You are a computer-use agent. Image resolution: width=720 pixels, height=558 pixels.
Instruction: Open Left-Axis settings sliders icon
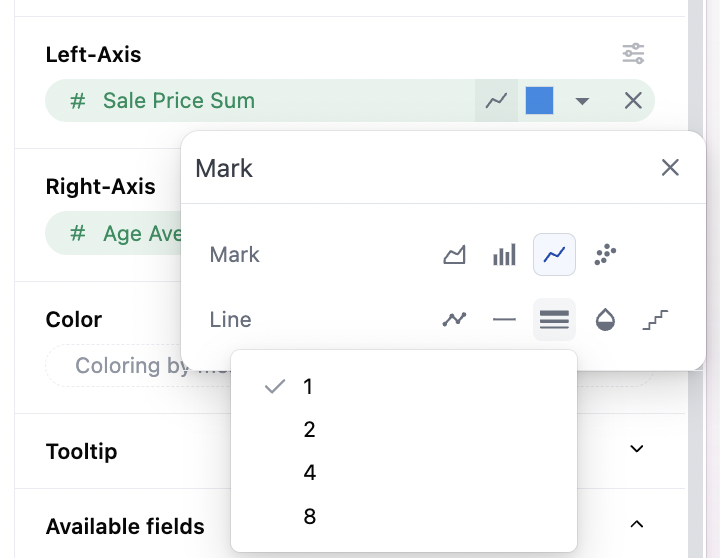point(633,54)
